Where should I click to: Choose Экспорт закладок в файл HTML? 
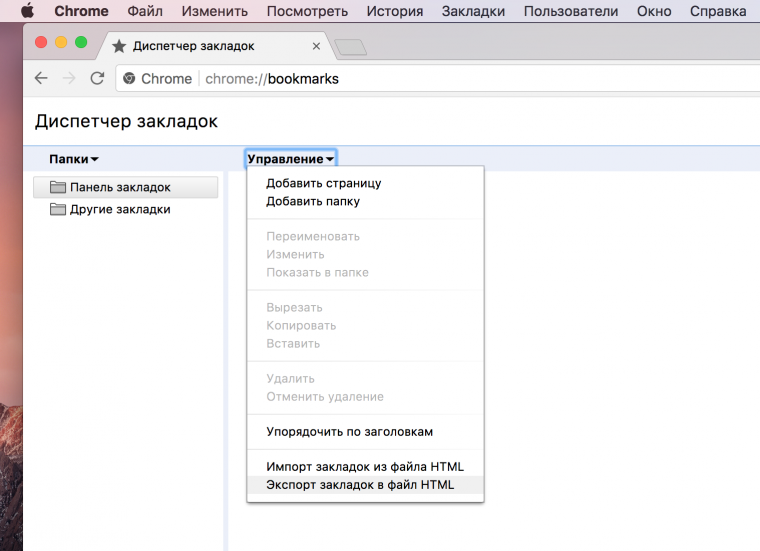365,485
